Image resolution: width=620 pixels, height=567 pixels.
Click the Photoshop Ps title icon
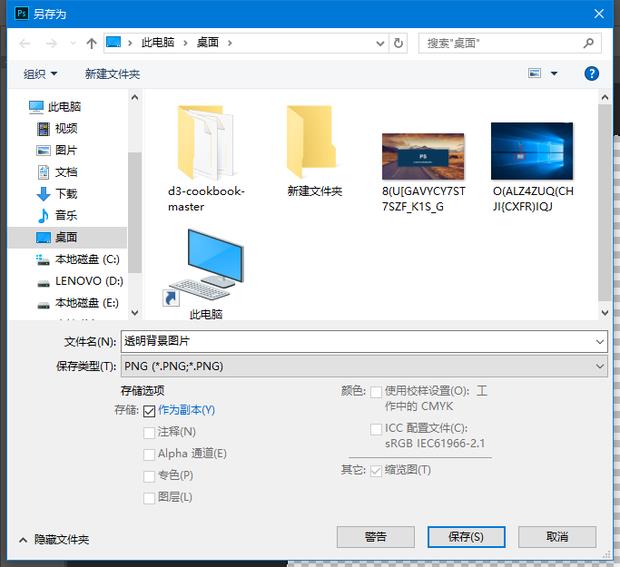click(x=21, y=13)
